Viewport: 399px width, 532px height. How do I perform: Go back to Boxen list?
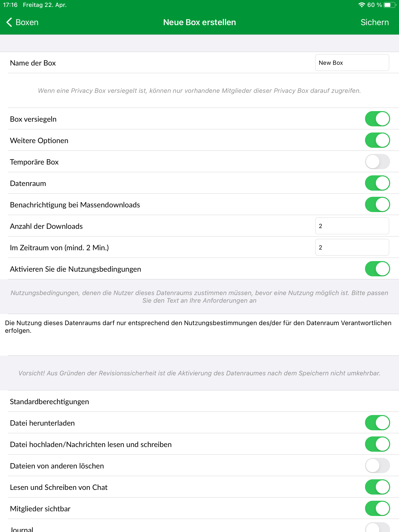coord(22,22)
